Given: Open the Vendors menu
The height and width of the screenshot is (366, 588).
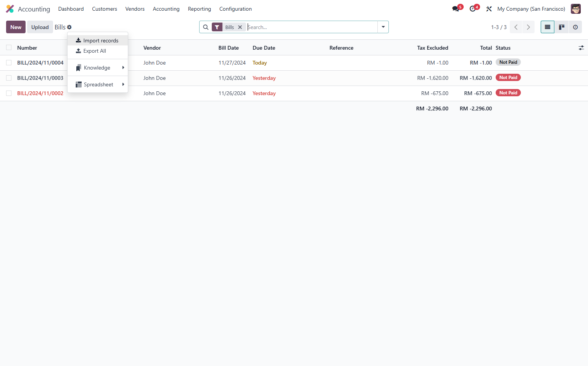Looking at the screenshot, I should 135,9.
